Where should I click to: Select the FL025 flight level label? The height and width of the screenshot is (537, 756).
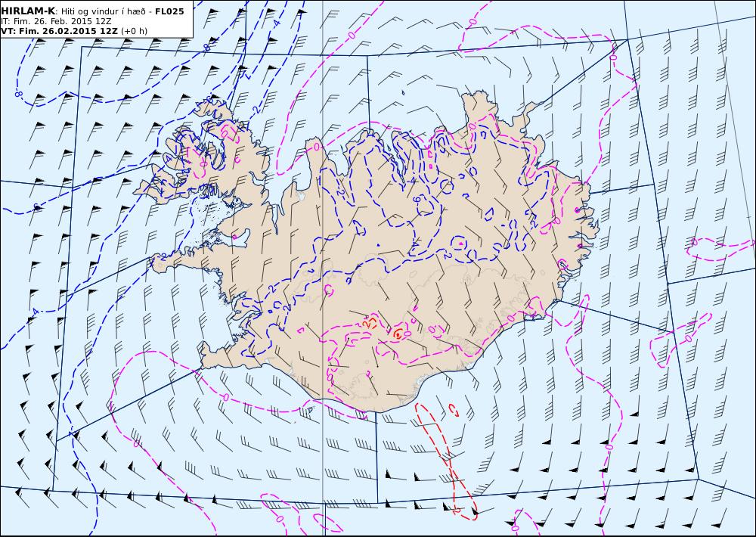click(x=169, y=11)
